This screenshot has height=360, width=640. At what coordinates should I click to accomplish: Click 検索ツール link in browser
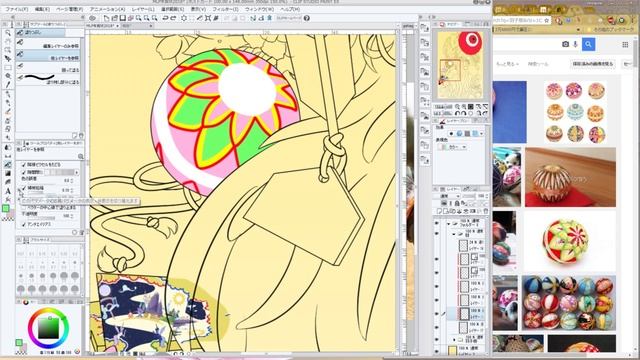pos(538,64)
